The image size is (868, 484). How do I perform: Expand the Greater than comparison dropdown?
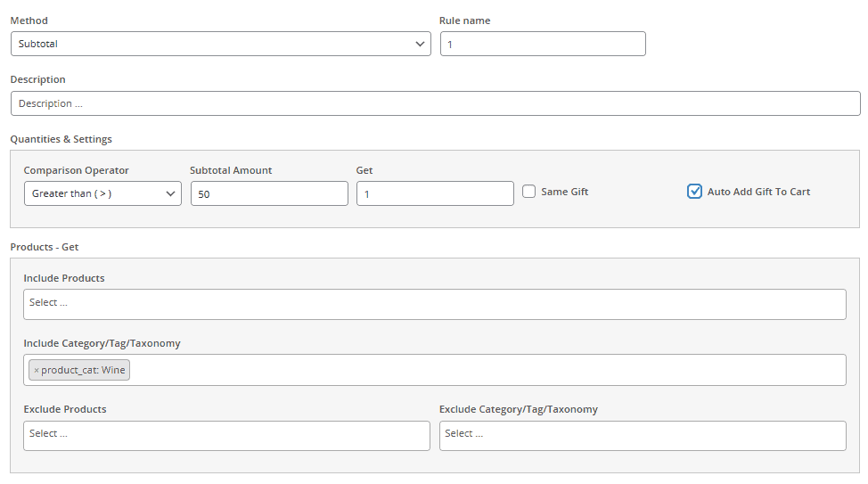click(96, 193)
